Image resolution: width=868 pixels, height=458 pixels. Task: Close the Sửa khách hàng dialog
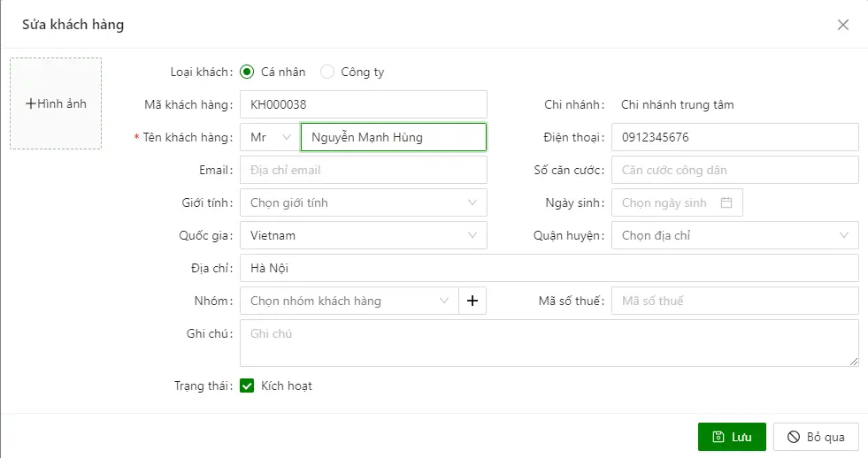[842, 25]
